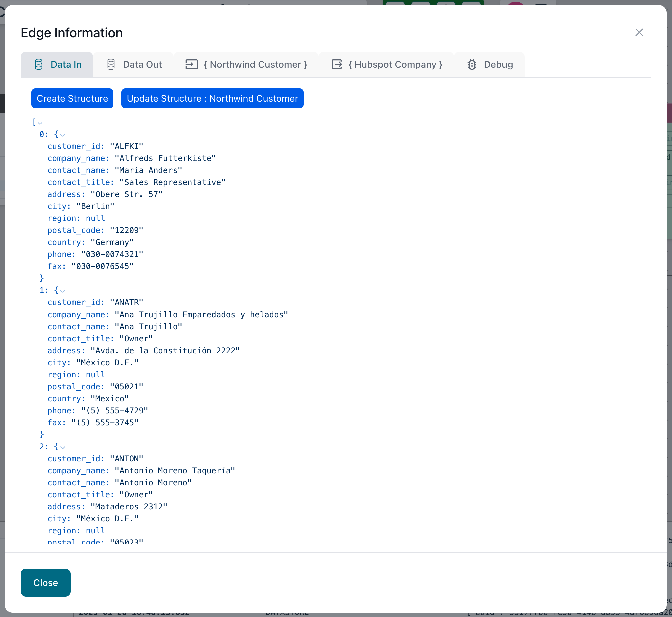Click Update Structure : Northwind Customer button
Viewport: 672px width, 617px height.
point(213,98)
